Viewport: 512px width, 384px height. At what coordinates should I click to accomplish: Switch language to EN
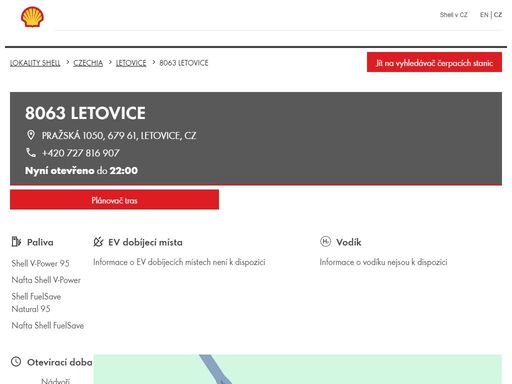point(484,15)
